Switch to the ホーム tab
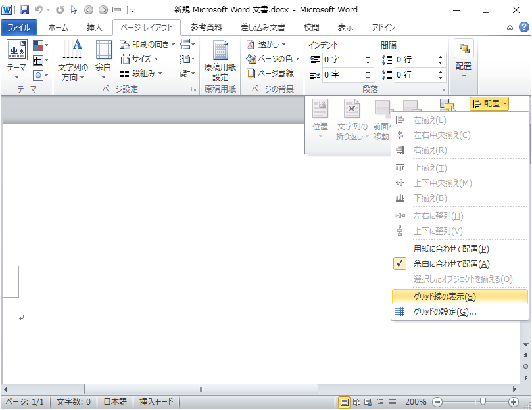 coord(58,28)
